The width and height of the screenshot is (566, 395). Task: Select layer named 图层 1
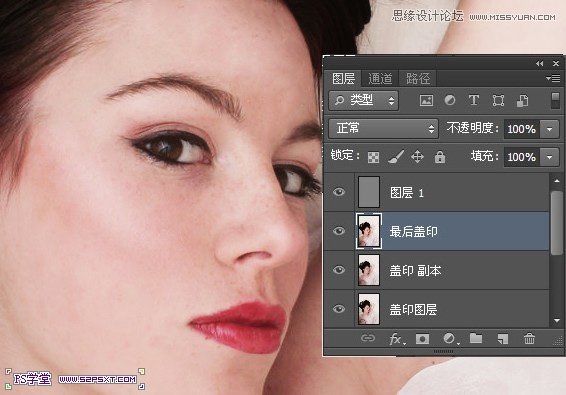coord(407,193)
